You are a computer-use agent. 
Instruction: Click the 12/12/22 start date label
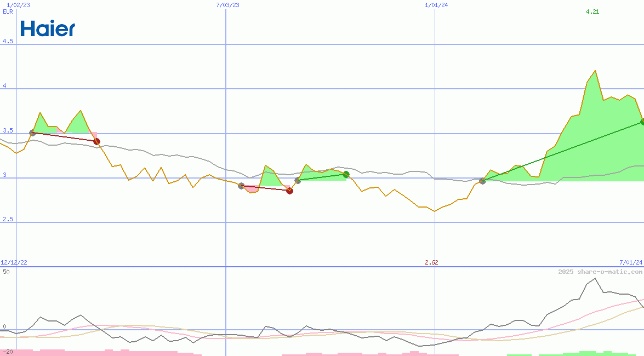pyautogui.click(x=14, y=262)
